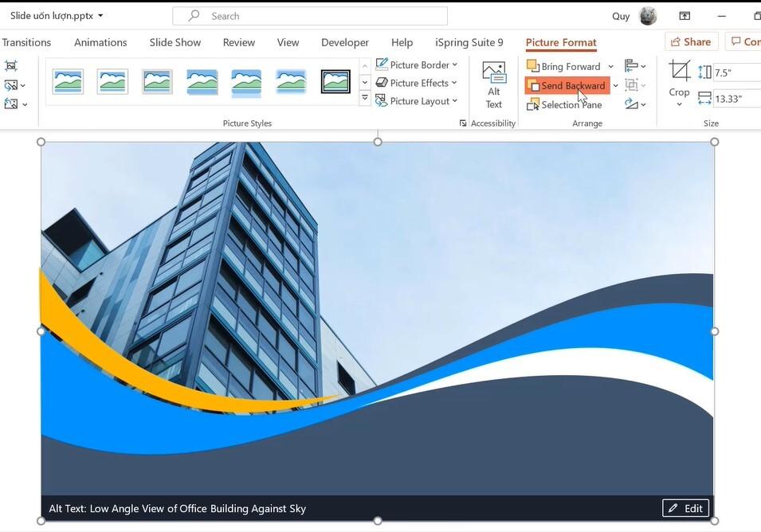The height and width of the screenshot is (532, 761).
Task: Click the Edit alt text button
Action: coord(686,508)
